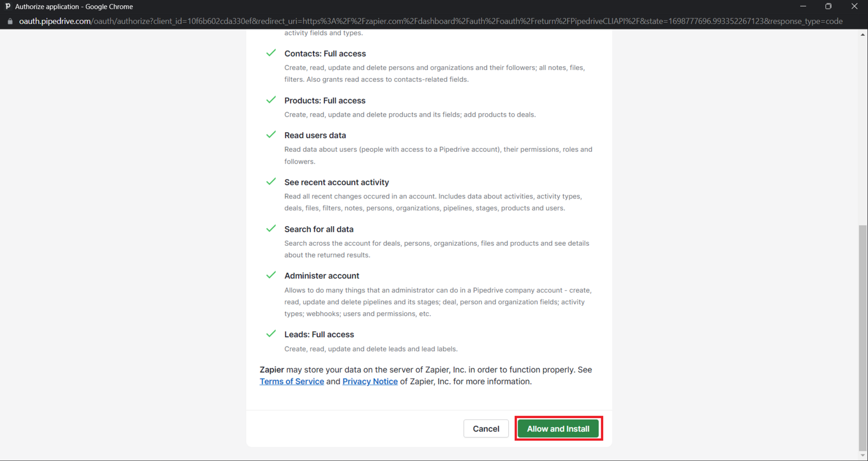Click the Read users data checkmark
Image resolution: width=868 pixels, height=461 pixels.
(271, 135)
